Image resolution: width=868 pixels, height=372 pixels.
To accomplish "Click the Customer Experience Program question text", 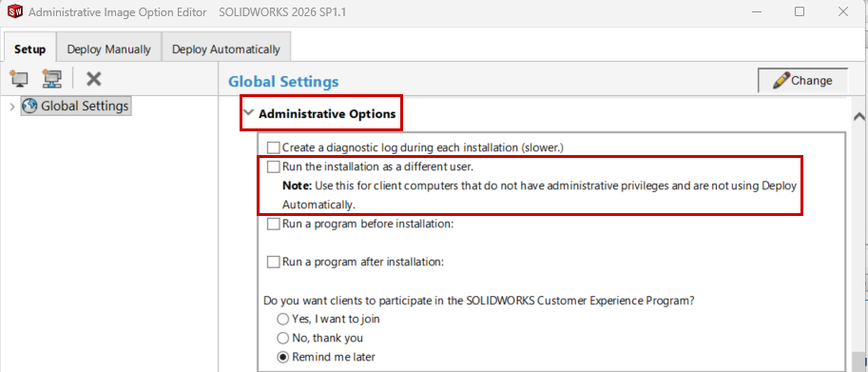I will click(479, 302).
